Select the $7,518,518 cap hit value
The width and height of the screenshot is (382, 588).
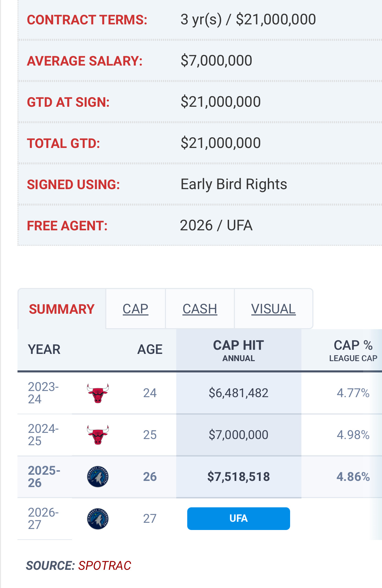tap(238, 477)
